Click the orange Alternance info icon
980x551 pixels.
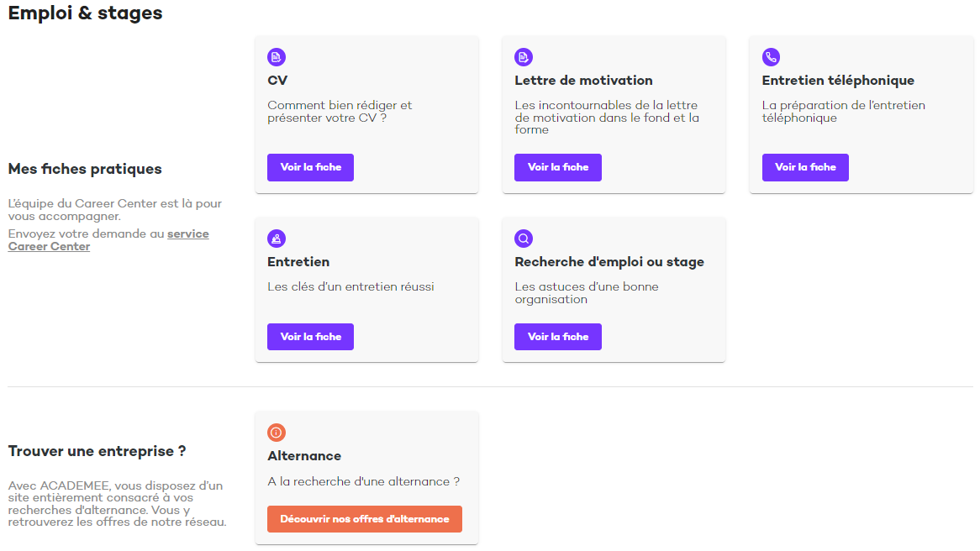coord(277,433)
